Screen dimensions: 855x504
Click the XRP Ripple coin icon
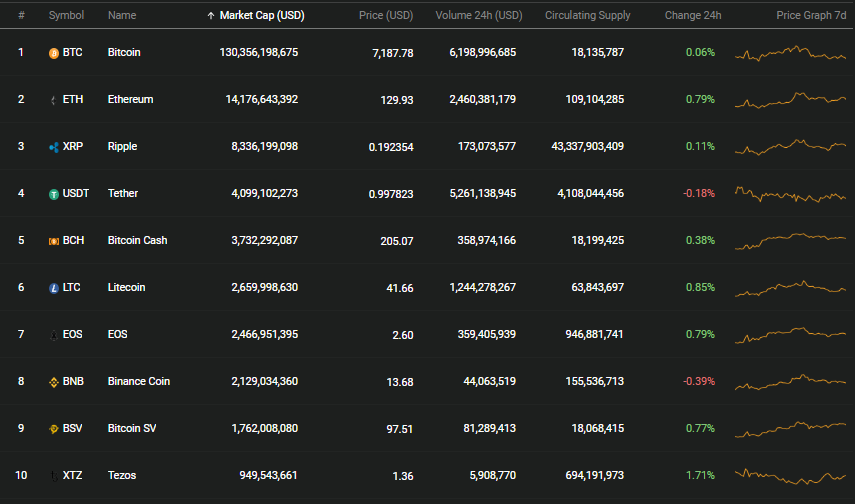tap(53, 147)
